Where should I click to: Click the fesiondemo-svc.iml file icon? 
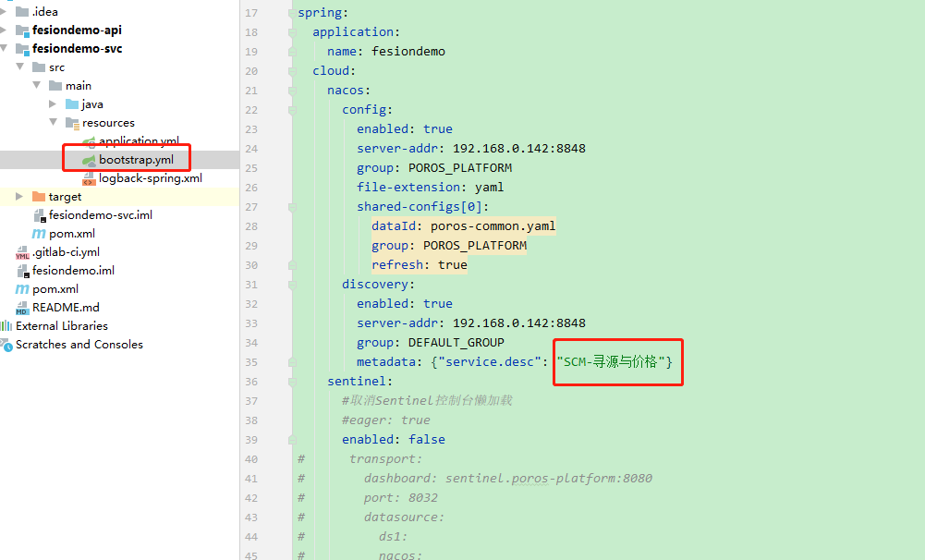pos(40,215)
